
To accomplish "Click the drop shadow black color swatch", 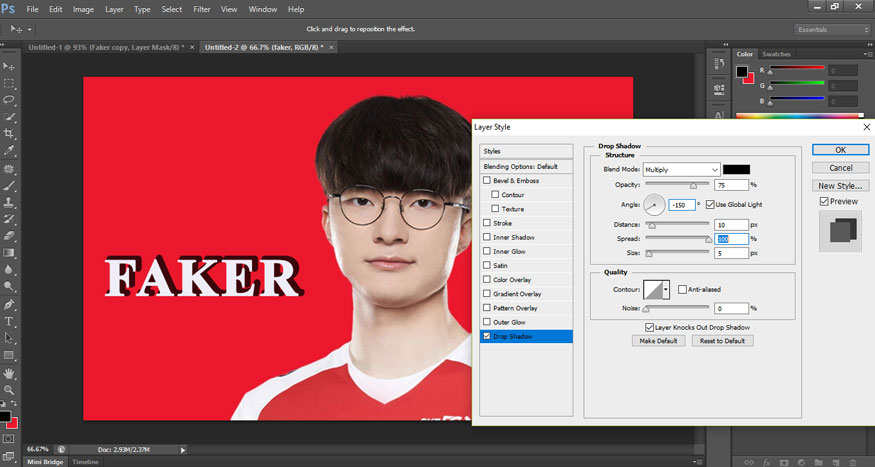I will click(x=737, y=170).
